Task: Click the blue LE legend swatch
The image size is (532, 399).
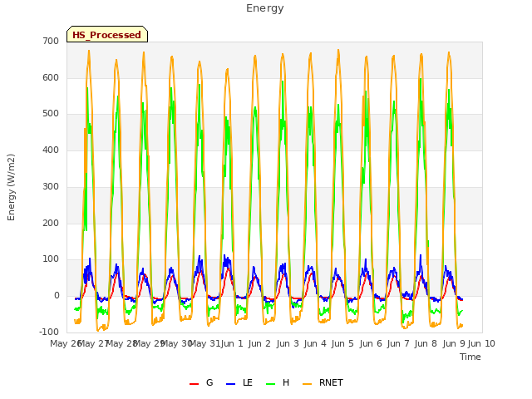Action: pos(230,384)
